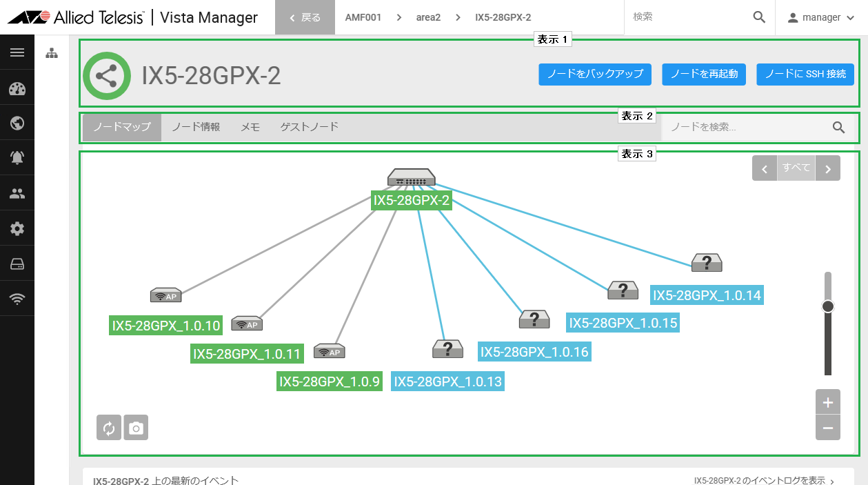This screenshot has width=868, height=485.
Task: Click the すべて show-all button
Action: point(796,168)
